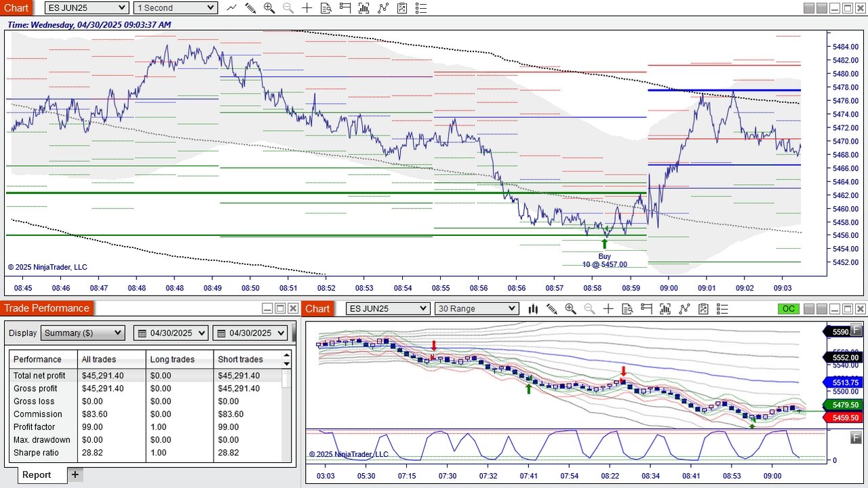This screenshot has height=488, width=868.
Task: Open Chart Trader in top chart toolbar
Action: [x=345, y=8]
